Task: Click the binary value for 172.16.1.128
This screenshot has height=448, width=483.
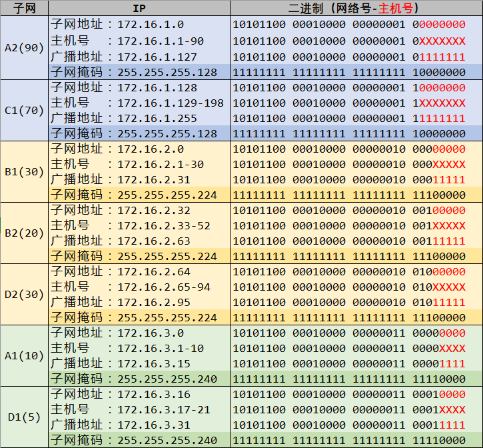Action: coord(349,88)
